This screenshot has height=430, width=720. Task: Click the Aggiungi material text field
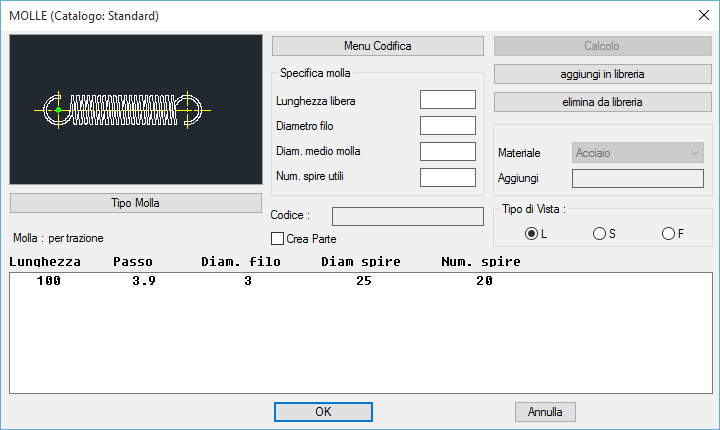pos(638,178)
